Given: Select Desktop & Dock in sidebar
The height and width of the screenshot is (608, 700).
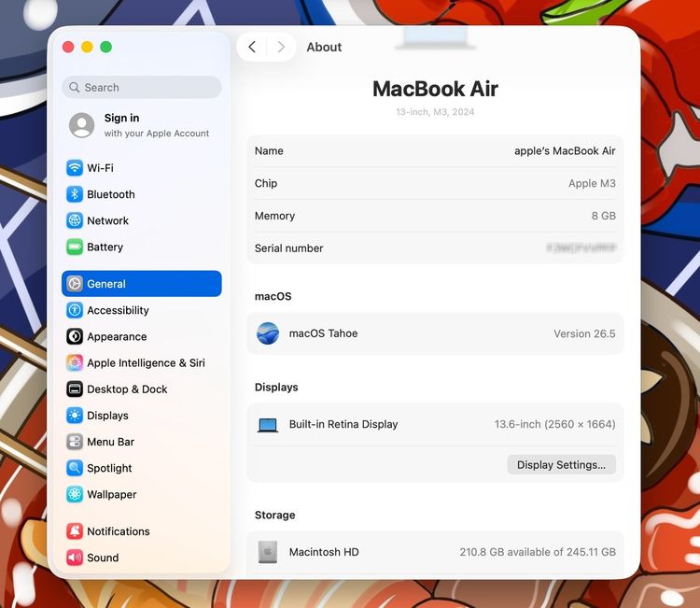Looking at the screenshot, I should (142, 389).
